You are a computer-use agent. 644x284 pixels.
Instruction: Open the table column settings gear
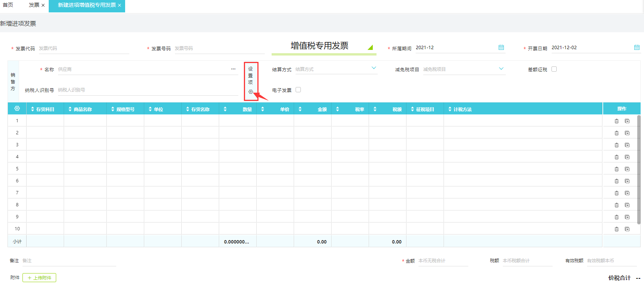point(17,108)
